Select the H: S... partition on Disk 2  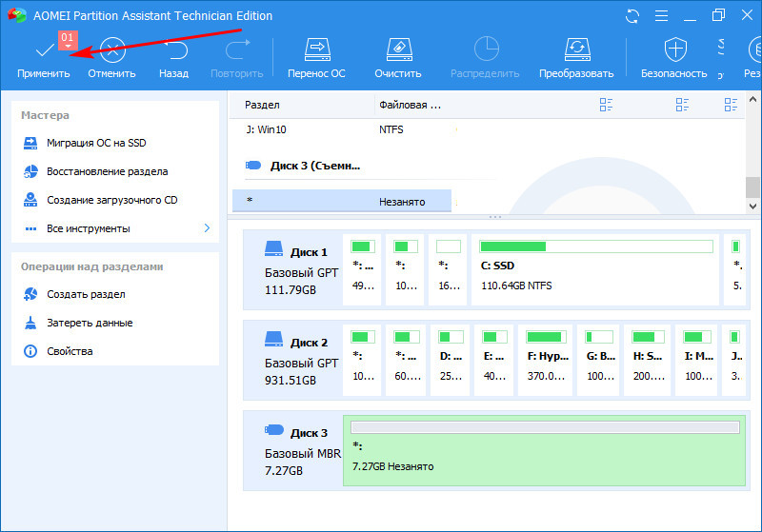[x=648, y=360]
